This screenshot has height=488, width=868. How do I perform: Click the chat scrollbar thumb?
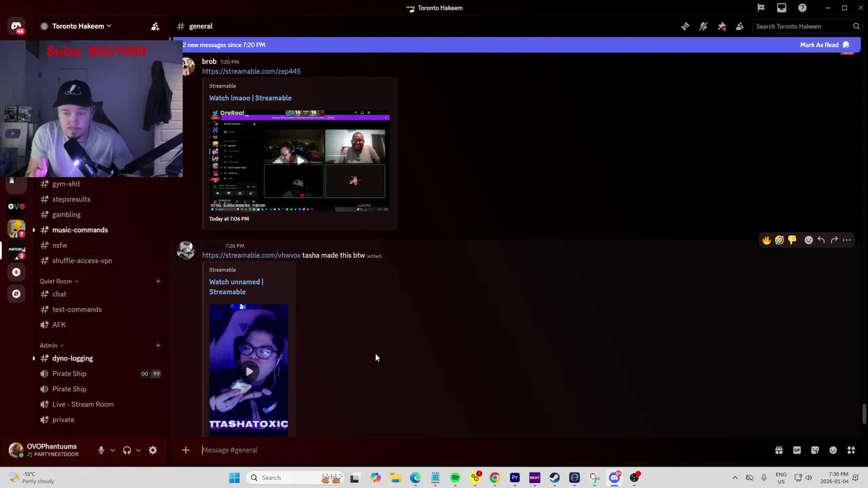(863, 413)
